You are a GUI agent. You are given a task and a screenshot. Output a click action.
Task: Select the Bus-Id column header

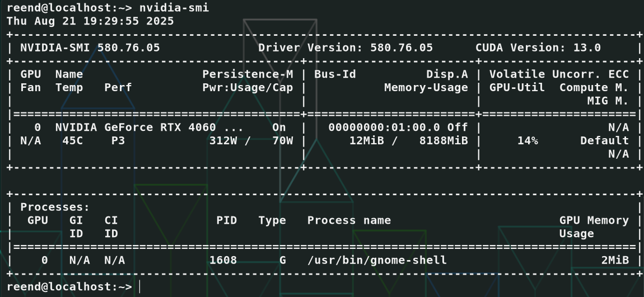tap(335, 74)
